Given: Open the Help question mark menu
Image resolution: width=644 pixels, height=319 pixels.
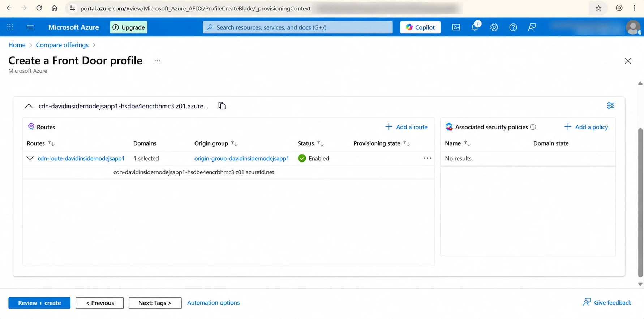Looking at the screenshot, I should pyautogui.click(x=513, y=27).
